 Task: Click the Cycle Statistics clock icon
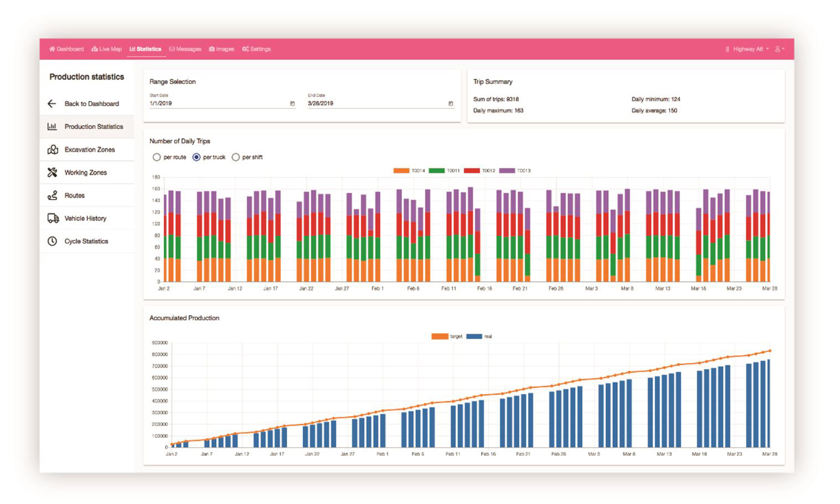[x=53, y=242]
